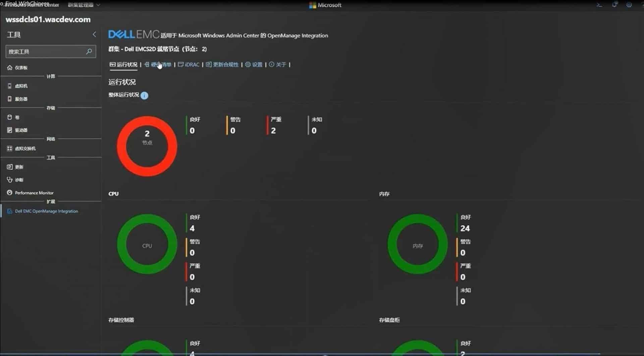Click the red 2 节点 overall health donut

147,146
